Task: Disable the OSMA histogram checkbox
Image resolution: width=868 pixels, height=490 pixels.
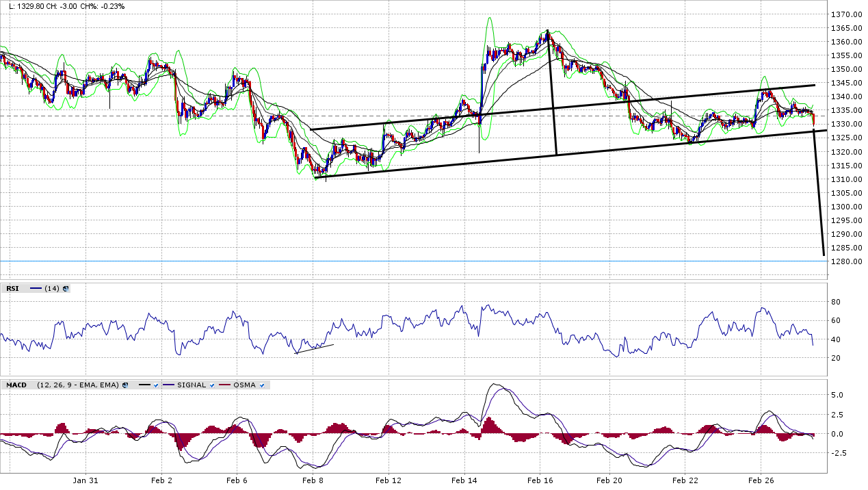Action: coord(262,385)
